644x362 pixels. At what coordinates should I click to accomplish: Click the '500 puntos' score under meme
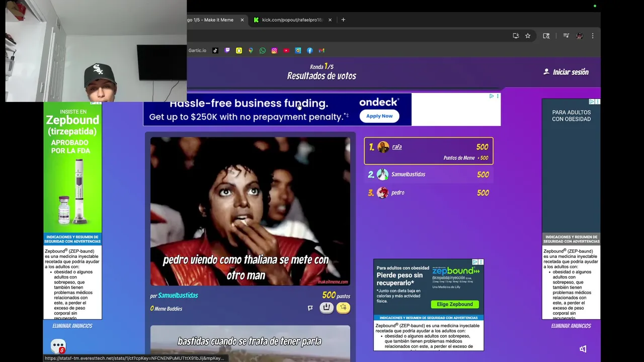point(336,296)
